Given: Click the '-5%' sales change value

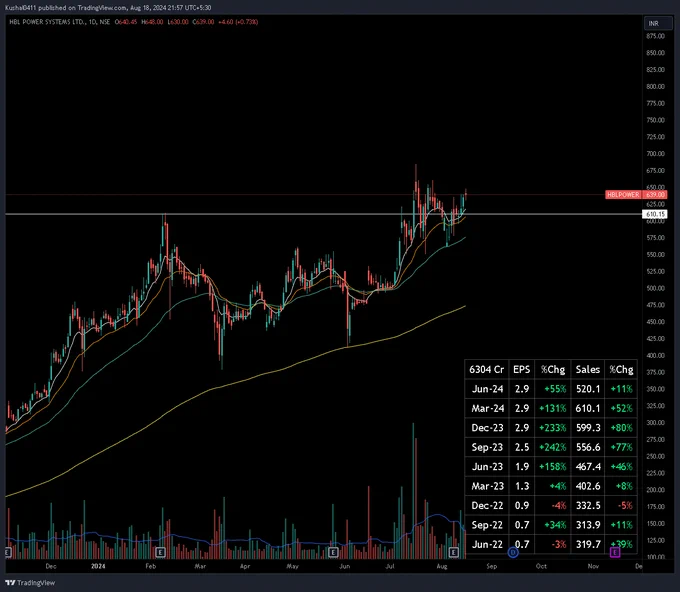Looking at the screenshot, I should (624, 506).
